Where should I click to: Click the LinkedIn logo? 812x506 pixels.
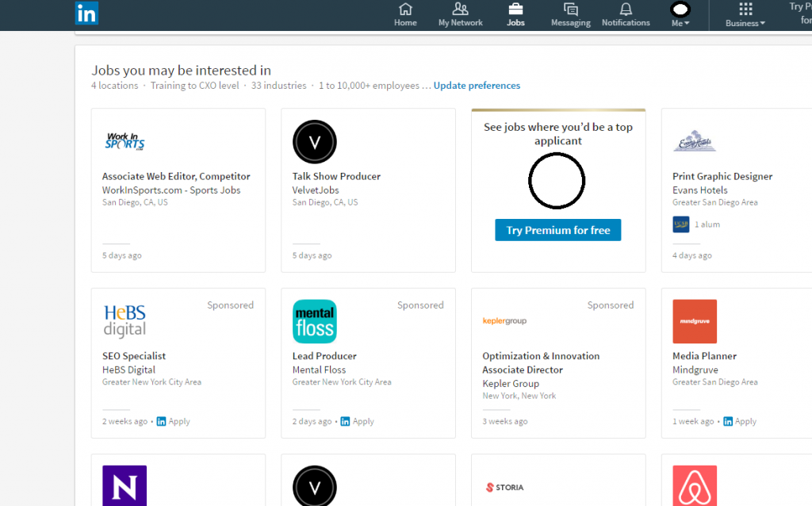[86, 13]
